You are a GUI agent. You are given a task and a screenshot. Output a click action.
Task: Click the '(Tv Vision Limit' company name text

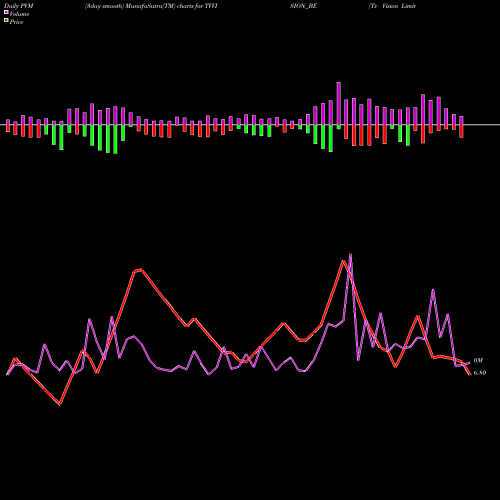[x=392, y=6]
